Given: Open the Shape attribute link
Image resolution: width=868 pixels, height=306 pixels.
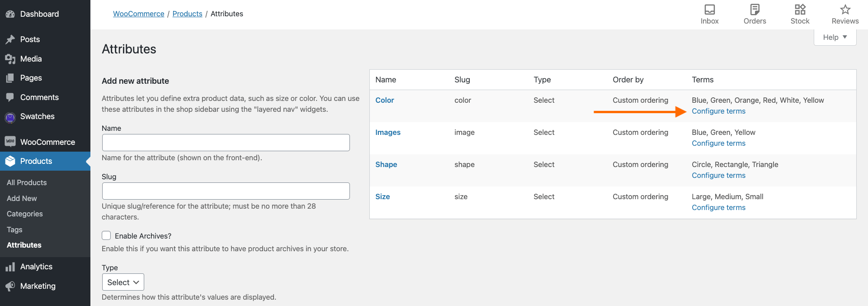Looking at the screenshot, I should click(386, 165).
